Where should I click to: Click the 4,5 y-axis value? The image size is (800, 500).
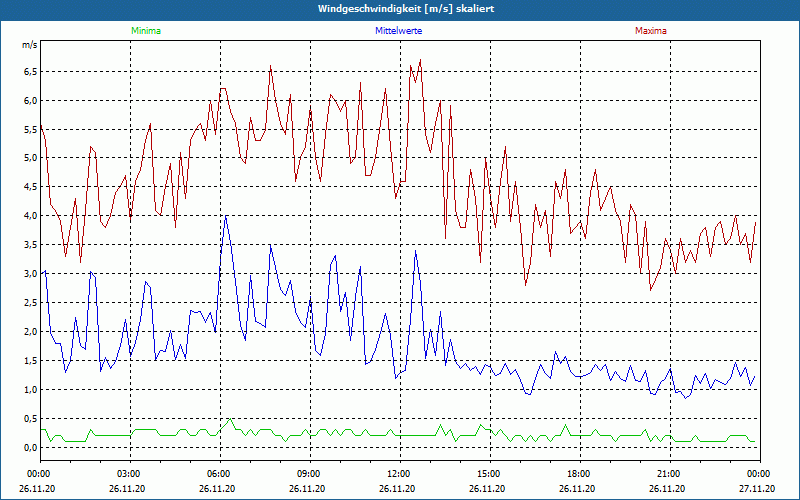pos(31,187)
